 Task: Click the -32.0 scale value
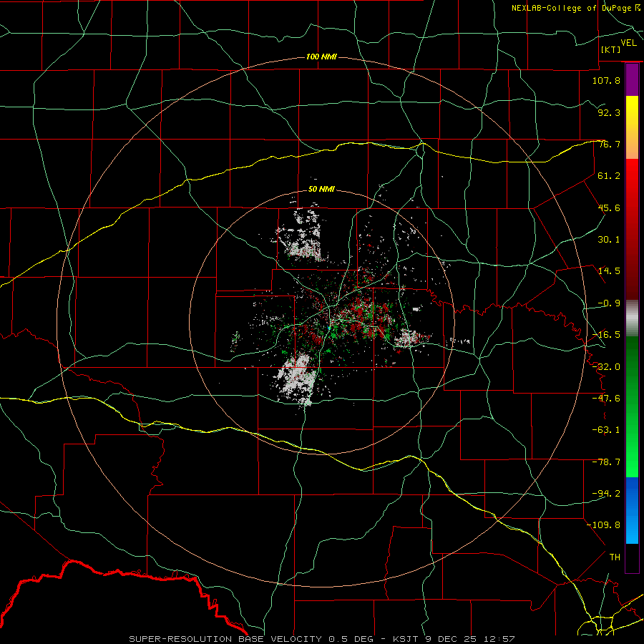pyautogui.click(x=606, y=367)
